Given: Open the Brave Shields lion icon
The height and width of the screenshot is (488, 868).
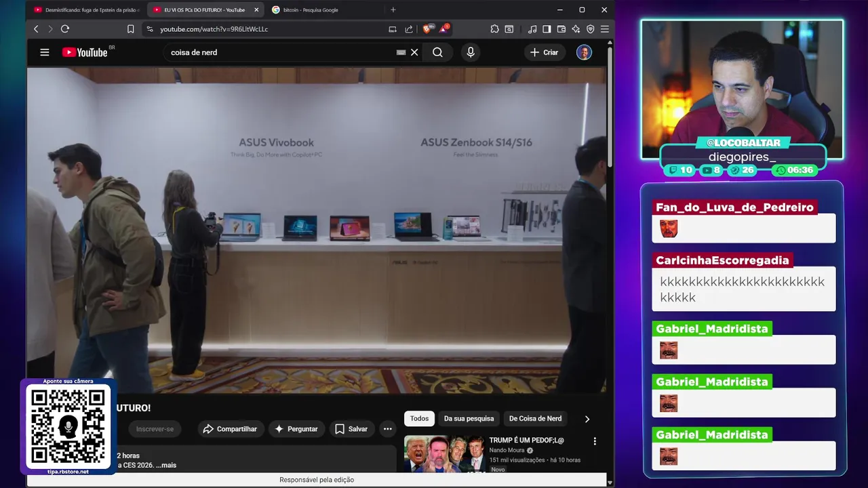Looking at the screenshot, I should click(427, 29).
